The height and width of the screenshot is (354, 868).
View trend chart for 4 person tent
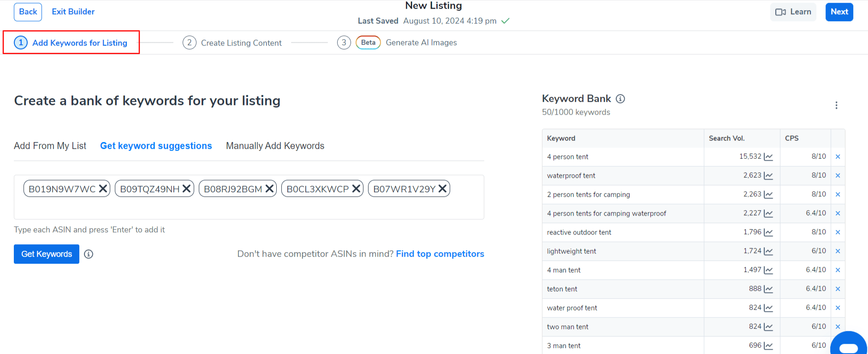768,157
